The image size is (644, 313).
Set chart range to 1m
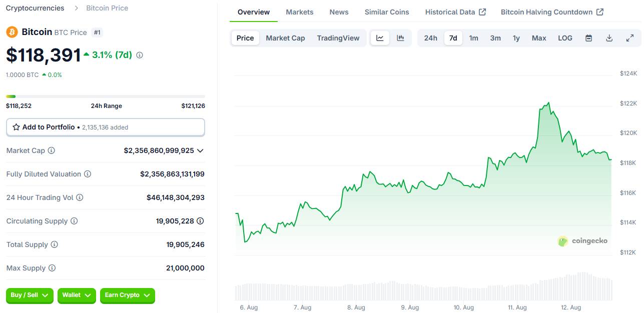[x=473, y=38]
